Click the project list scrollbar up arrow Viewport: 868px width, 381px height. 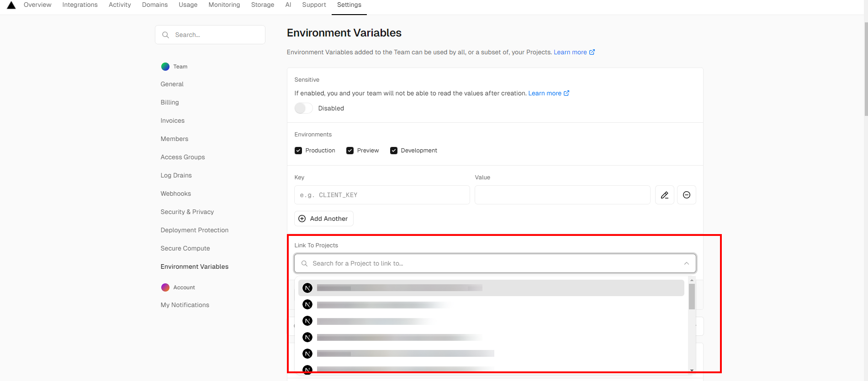point(692,280)
